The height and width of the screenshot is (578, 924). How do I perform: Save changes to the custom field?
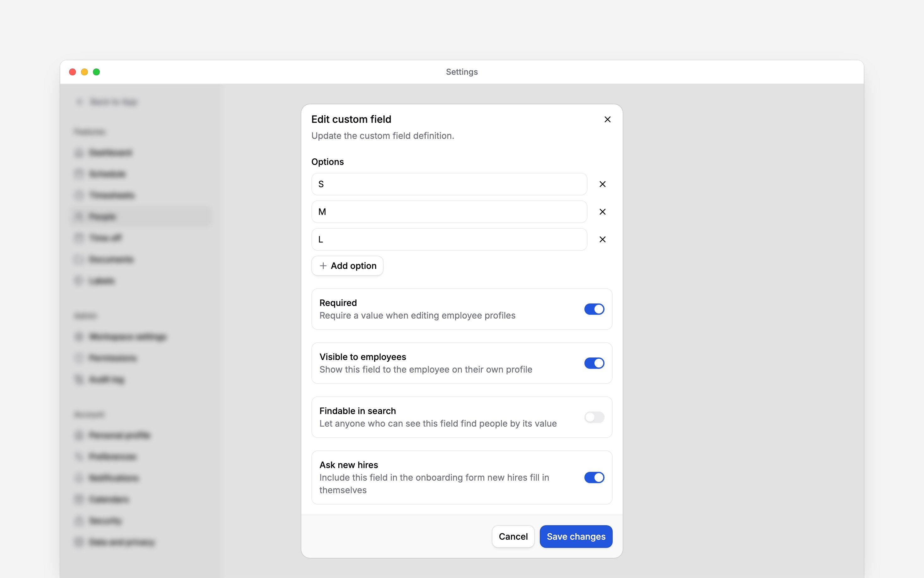click(x=576, y=536)
